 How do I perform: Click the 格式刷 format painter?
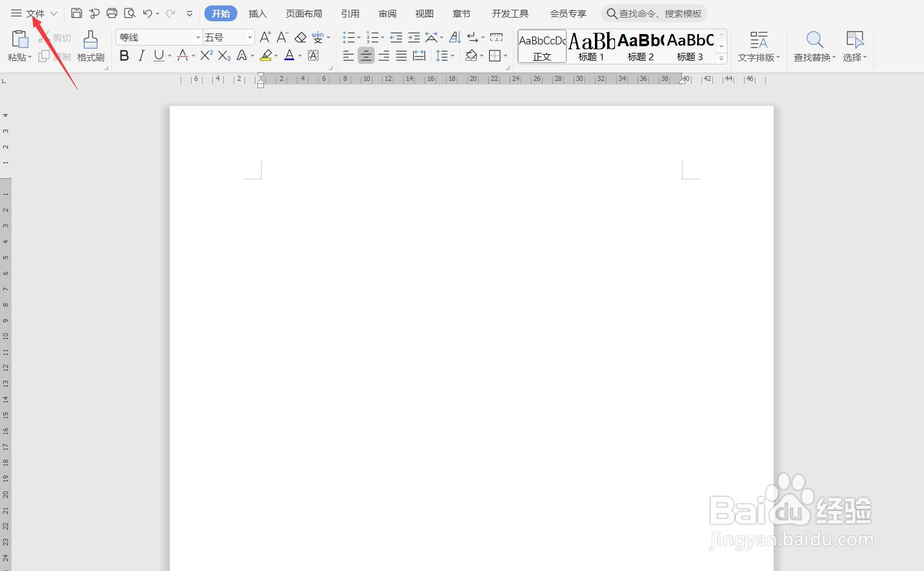click(91, 46)
